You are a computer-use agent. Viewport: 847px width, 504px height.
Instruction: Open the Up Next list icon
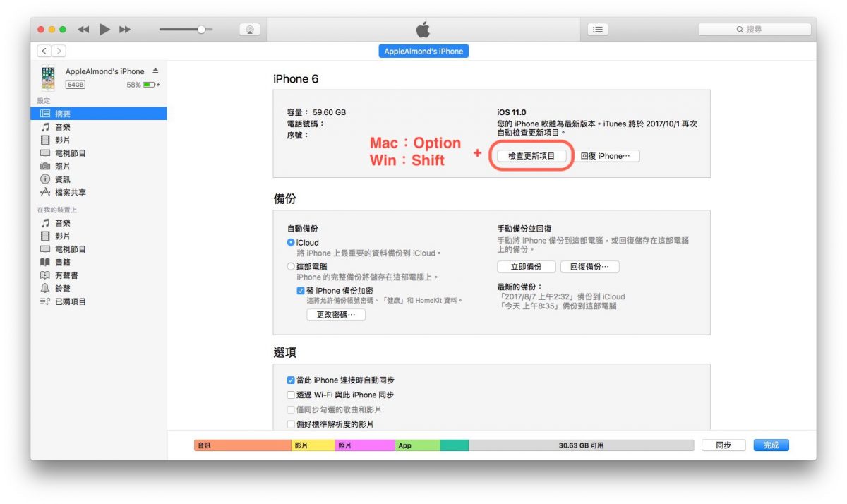pyautogui.click(x=598, y=30)
